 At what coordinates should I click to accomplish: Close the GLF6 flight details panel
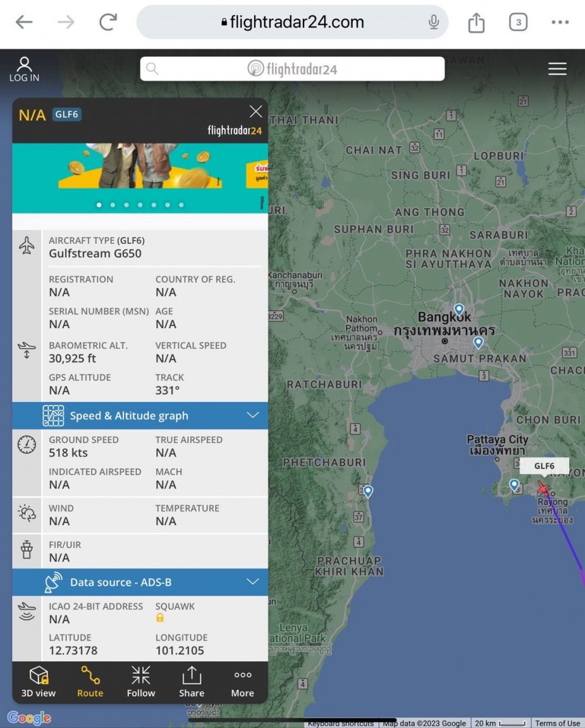tap(256, 111)
